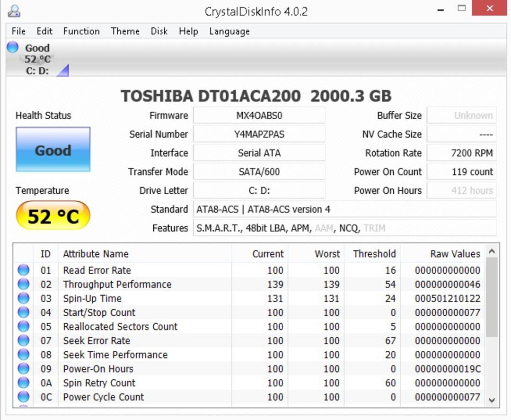The height and width of the screenshot is (420, 511).
Task: Open the Theme menu
Action: [125, 31]
